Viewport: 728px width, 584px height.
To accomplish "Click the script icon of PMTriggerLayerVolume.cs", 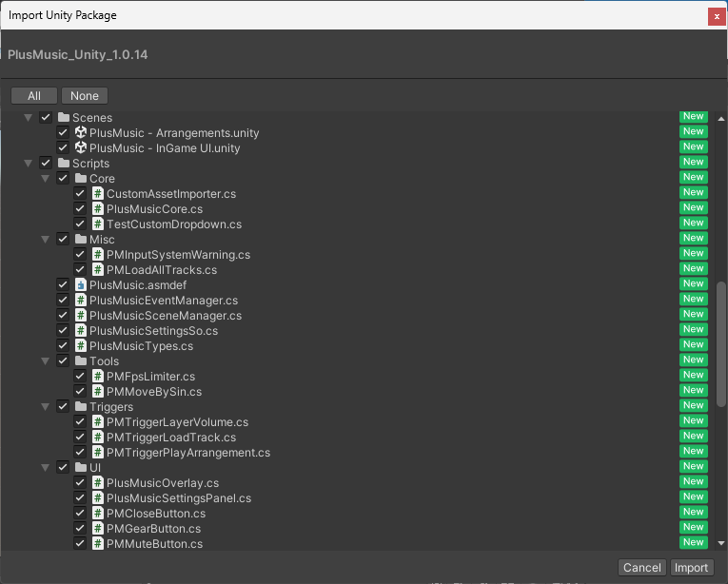I will (97, 422).
